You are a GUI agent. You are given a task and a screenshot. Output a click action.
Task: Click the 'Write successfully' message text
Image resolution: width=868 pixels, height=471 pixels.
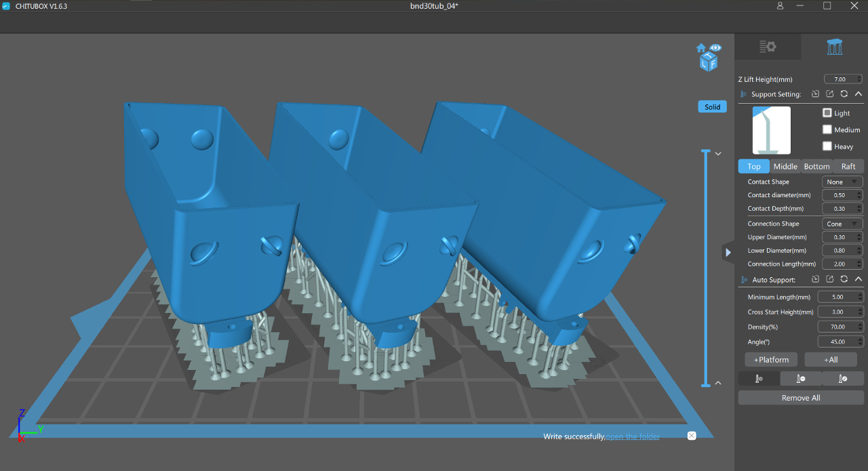(x=574, y=436)
